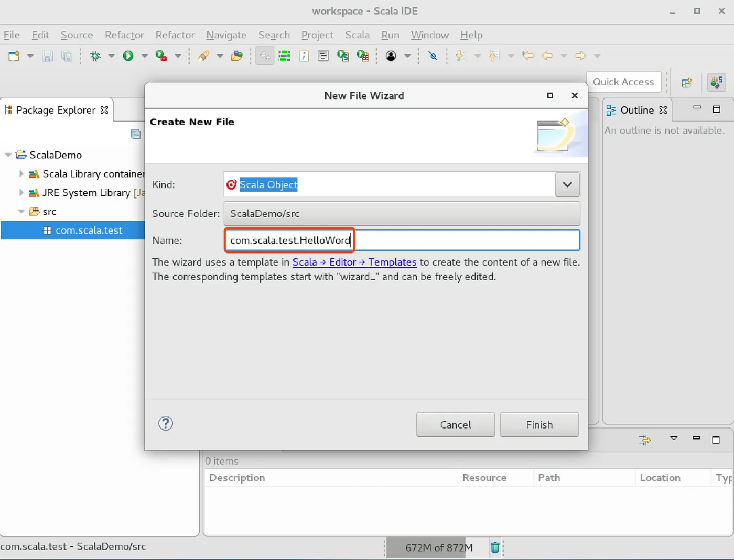Click the Cancel button

455,425
